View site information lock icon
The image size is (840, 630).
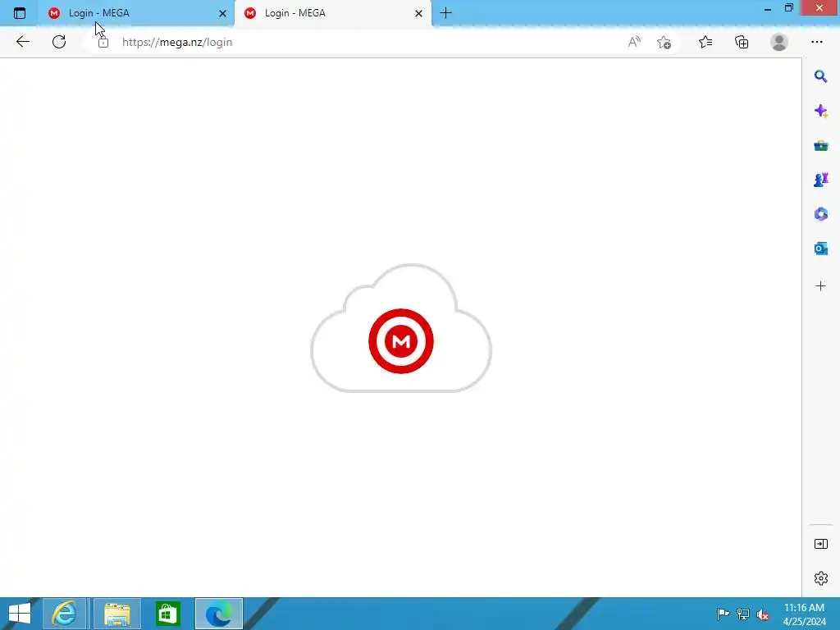(x=103, y=43)
